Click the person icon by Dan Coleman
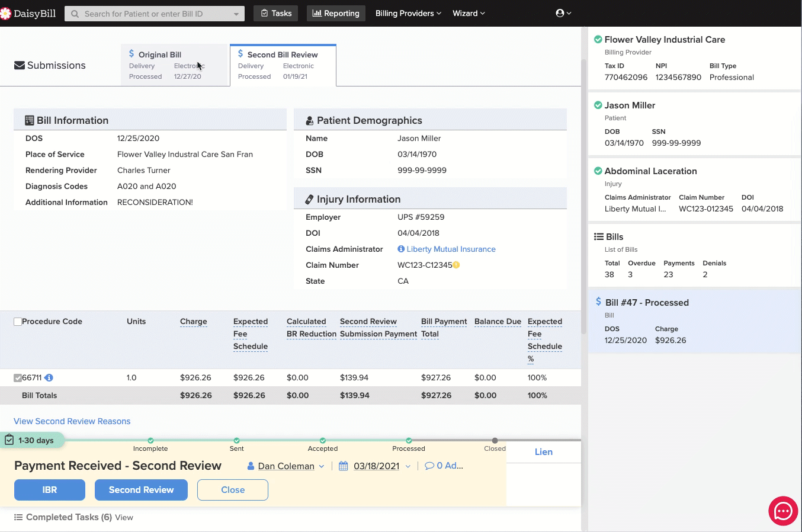This screenshot has height=532, width=802. pos(251,466)
